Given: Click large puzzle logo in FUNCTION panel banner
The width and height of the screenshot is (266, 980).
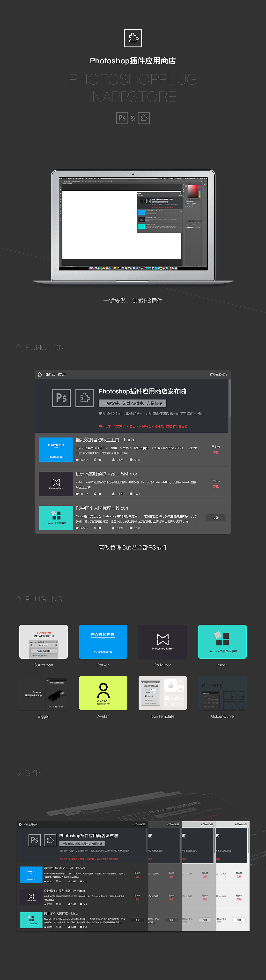Looking at the screenshot, I should 85,398.
